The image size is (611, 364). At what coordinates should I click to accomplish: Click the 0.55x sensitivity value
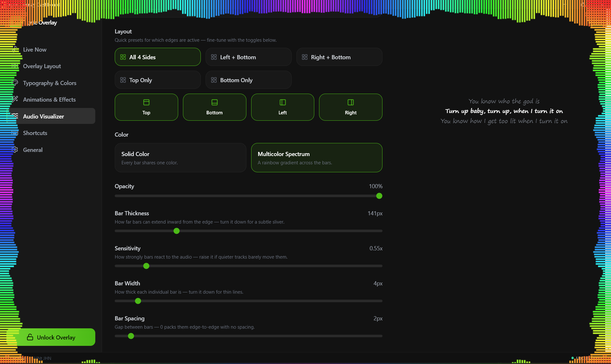point(376,248)
